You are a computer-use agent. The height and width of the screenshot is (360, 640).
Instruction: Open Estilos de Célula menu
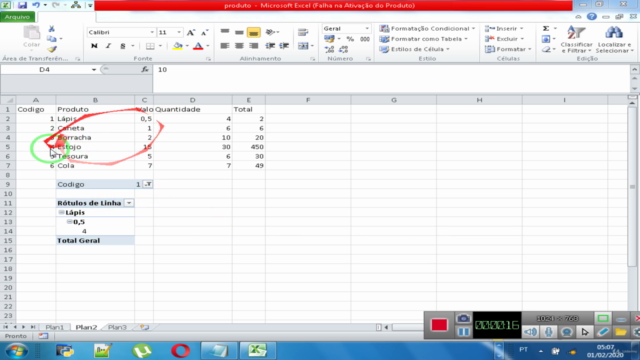(x=414, y=49)
